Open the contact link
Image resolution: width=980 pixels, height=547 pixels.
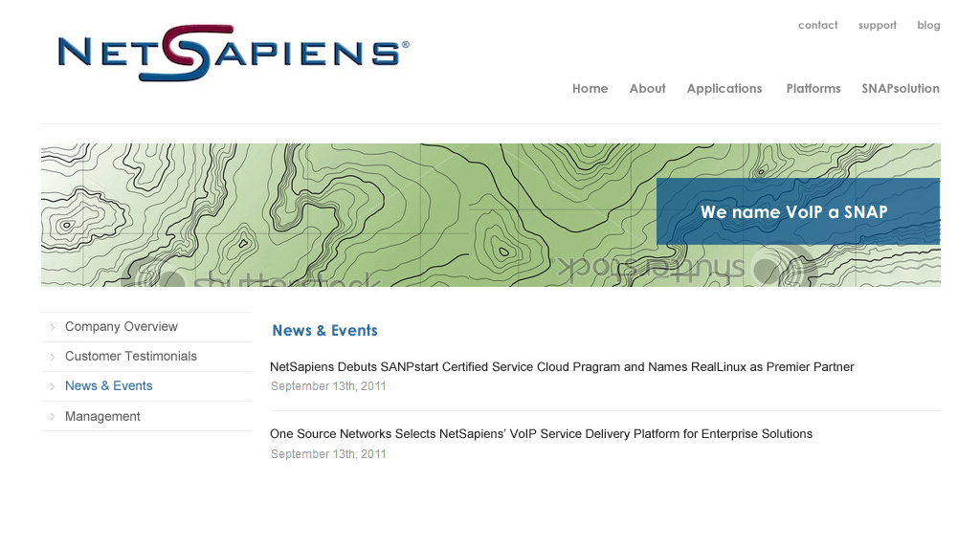click(817, 25)
